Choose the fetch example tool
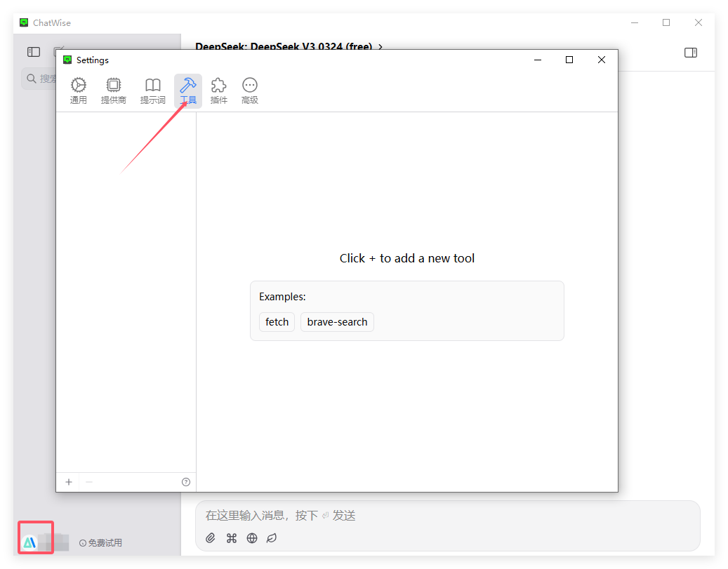This screenshot has width=728, height=569. coord(277,322)
